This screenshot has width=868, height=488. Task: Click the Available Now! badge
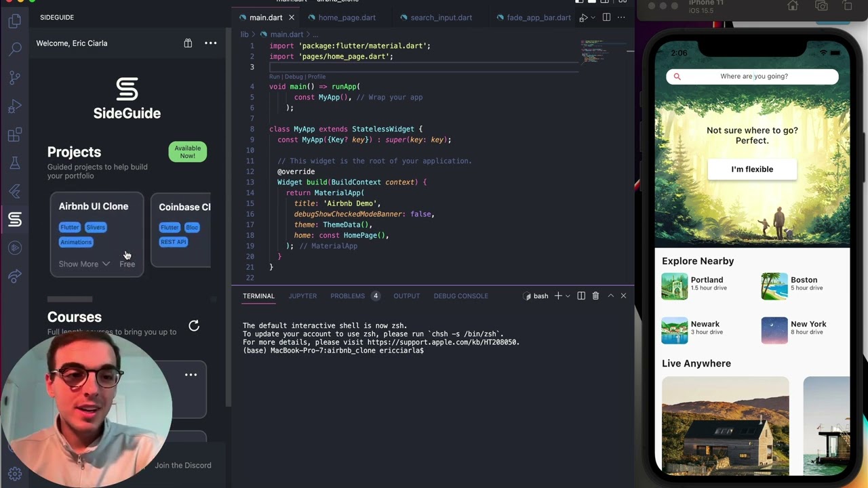click(188, 152)
